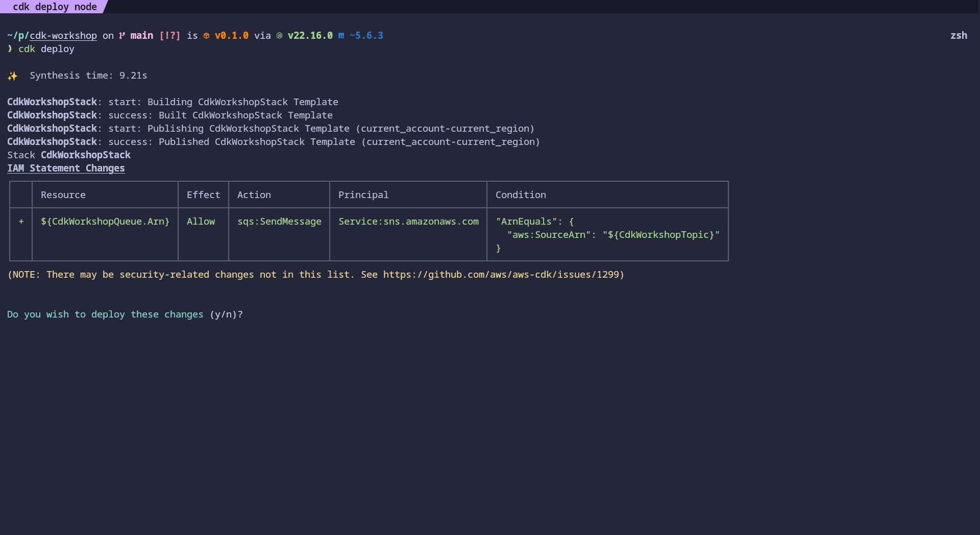Click 'start: Building CdkWorkshopStack Template' line
This screenshot has height=535, width=980.
pyautogui.click(x=223, y=102)
